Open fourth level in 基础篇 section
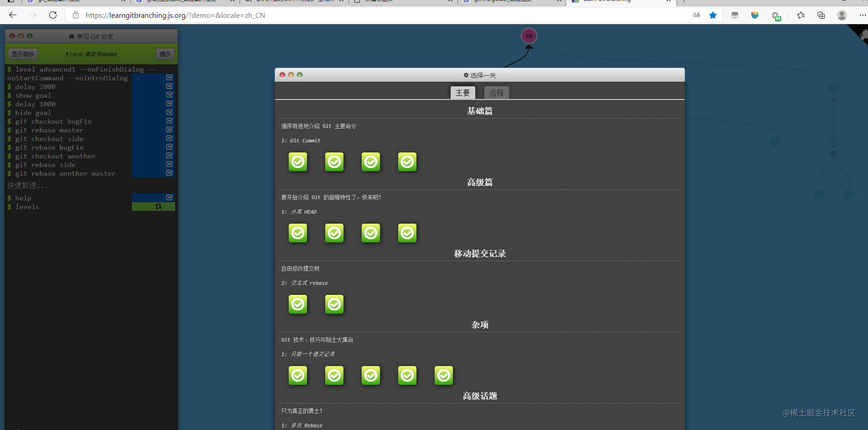The width and height of the screenshot is (868, 430). (x=407, y=162)
